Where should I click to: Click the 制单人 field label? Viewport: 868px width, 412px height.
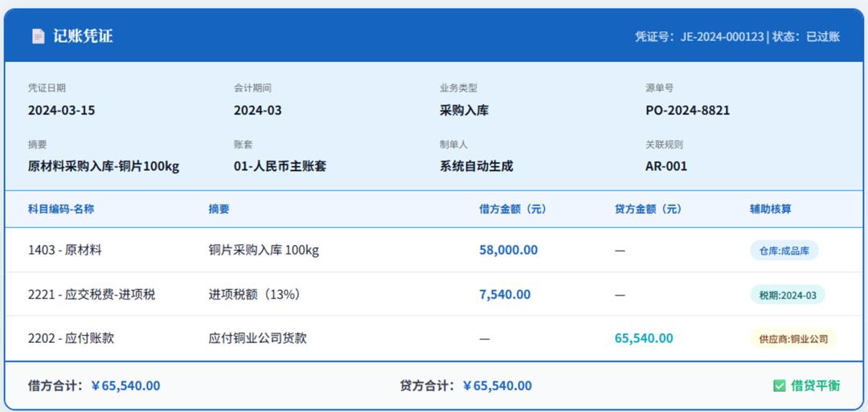454,145
